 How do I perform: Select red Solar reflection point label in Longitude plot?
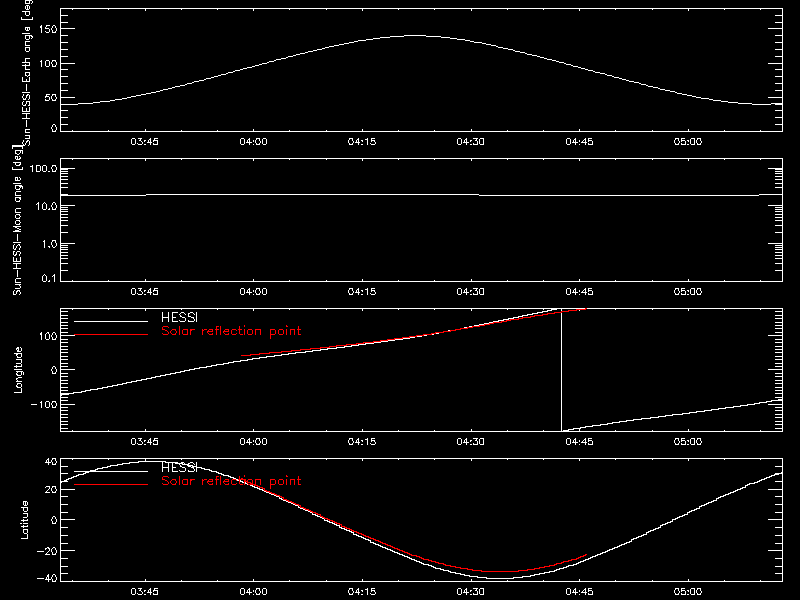coord(231,331)
